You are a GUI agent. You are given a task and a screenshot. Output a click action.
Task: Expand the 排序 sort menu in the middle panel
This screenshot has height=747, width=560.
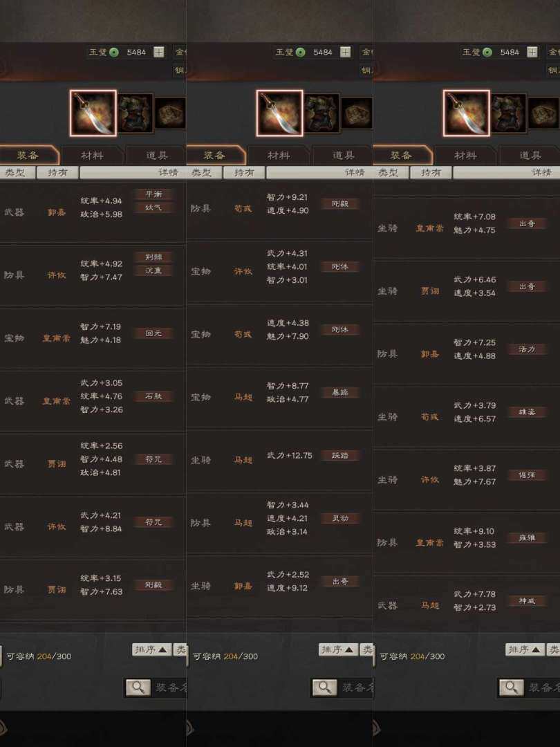[338, 649]
